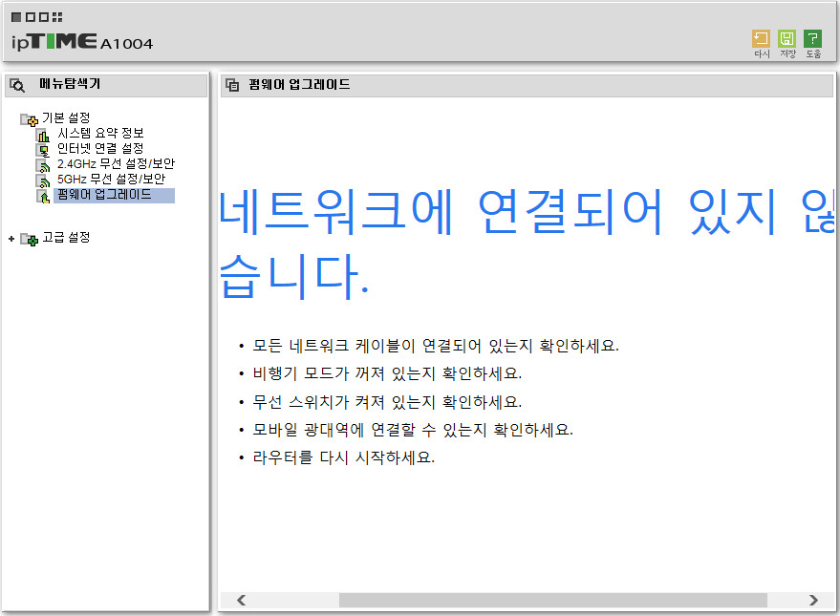The image size is (840, 616).
Task: Expand 고급 설정 with the plus sign
Action: [11, 239]
